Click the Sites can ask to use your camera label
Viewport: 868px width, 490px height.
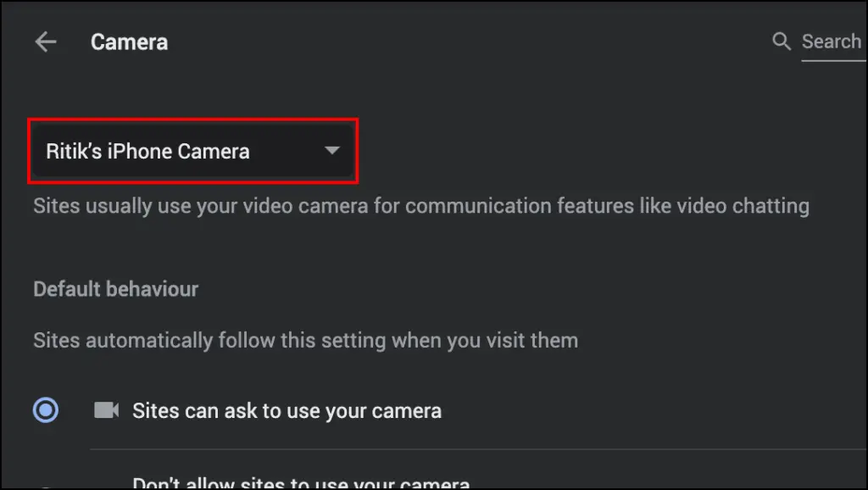[x=287, y=411]
